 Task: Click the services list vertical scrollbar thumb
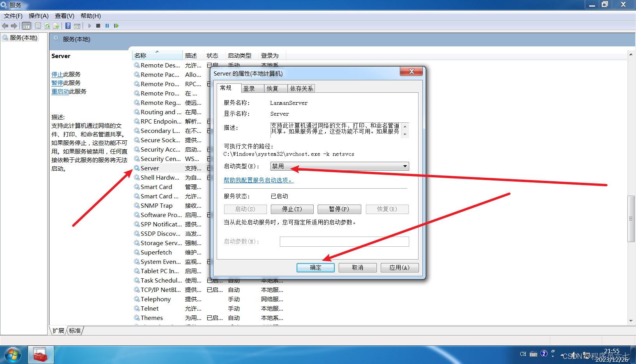(x=631, y=219)
